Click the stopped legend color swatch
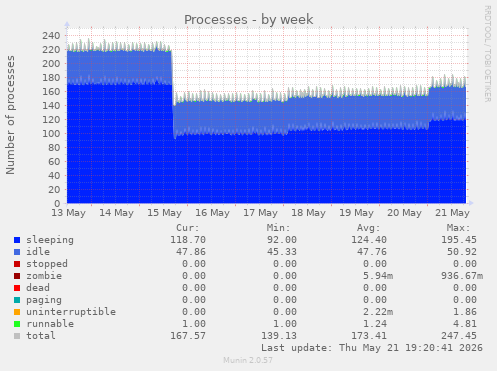 pyautogui.click(x=17, y=264)
